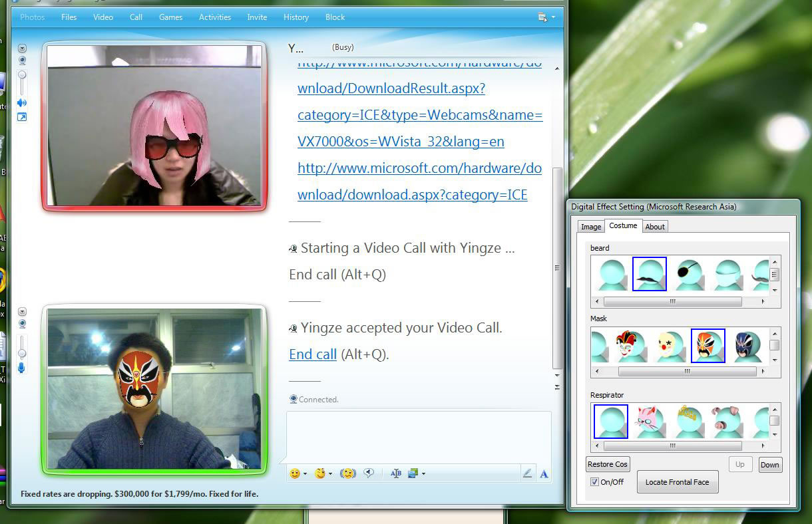Select the mustache beard costume
Image resolution: width=812 pixels, height=524 pixels.
point(649,274)
